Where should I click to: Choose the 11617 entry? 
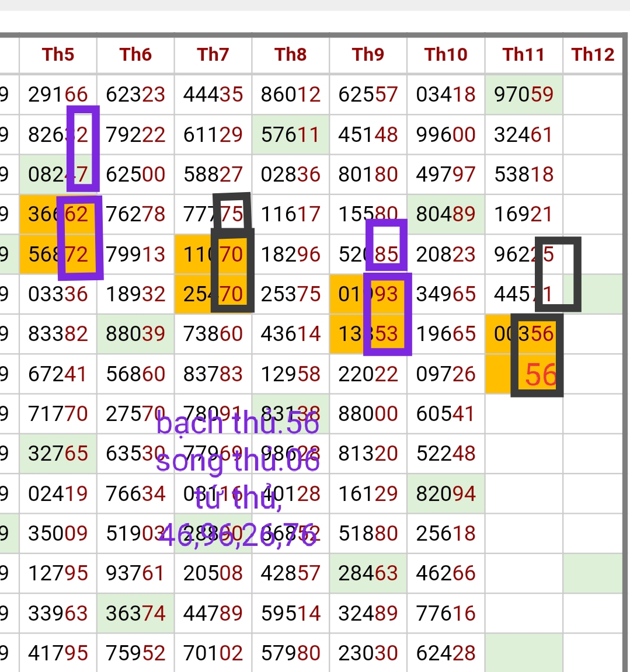click(291, 214)
